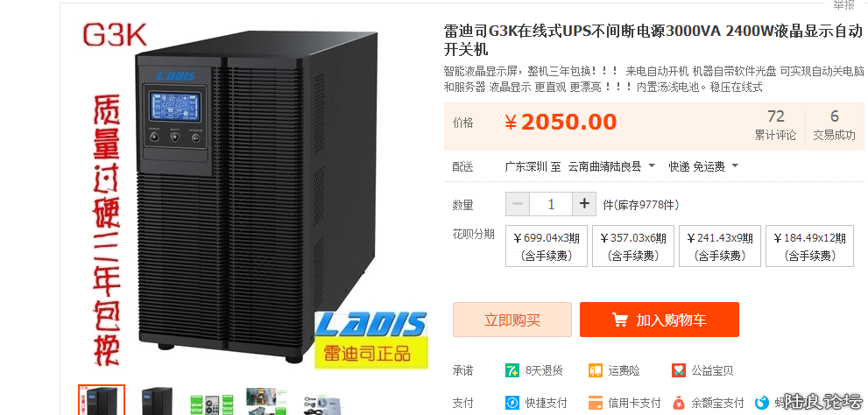Click the 立即购买 buy now button
The height and width of the screenshot is (415, 868).
pos(512,320)
